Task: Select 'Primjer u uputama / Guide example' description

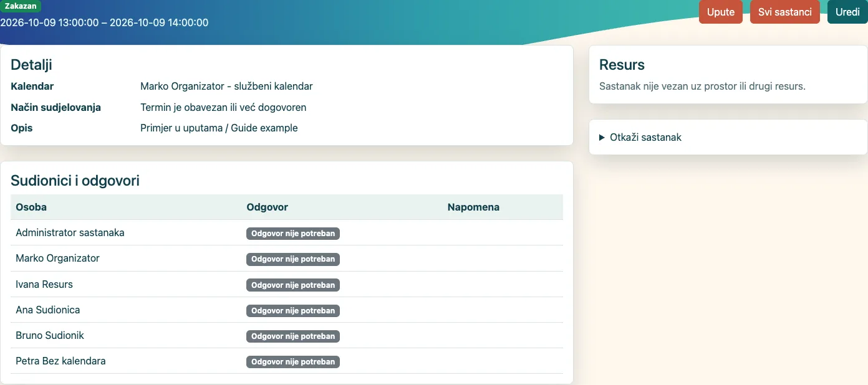Action: (x=219, y=128)
